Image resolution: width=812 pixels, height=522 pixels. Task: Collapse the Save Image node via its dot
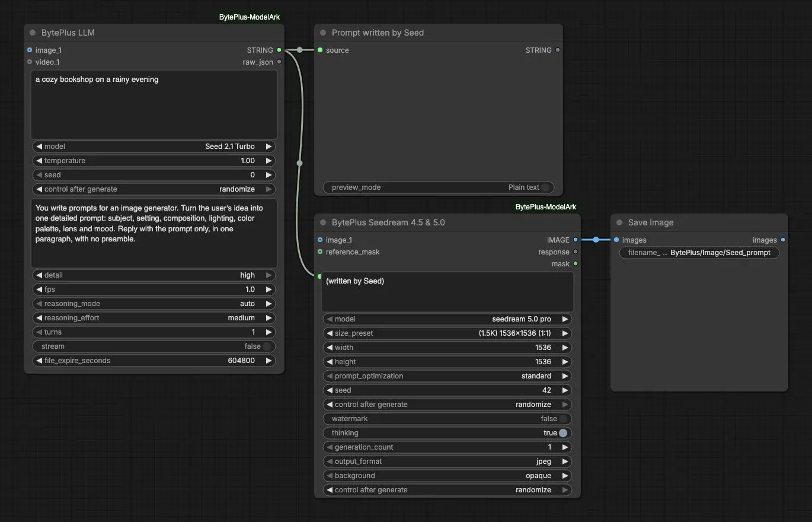619,222
